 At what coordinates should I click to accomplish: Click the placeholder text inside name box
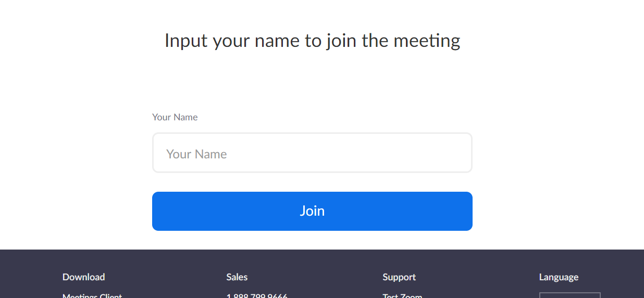[196, 154]
